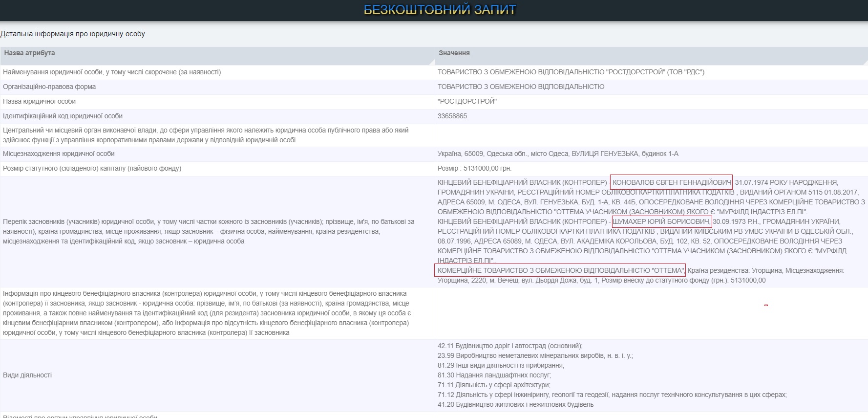Select identification code 33658865
This screenshot has width=868, height=418.
coord(452,116)
